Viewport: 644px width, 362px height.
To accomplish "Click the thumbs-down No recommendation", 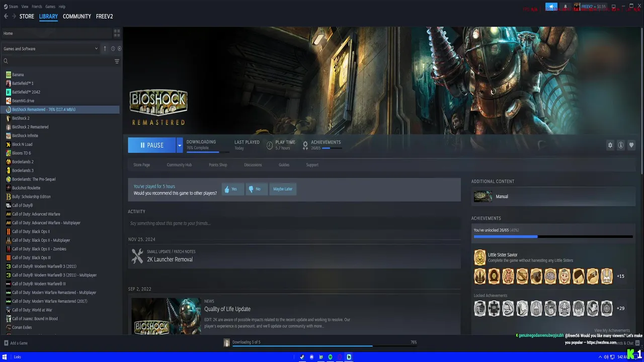I will 257,189.
